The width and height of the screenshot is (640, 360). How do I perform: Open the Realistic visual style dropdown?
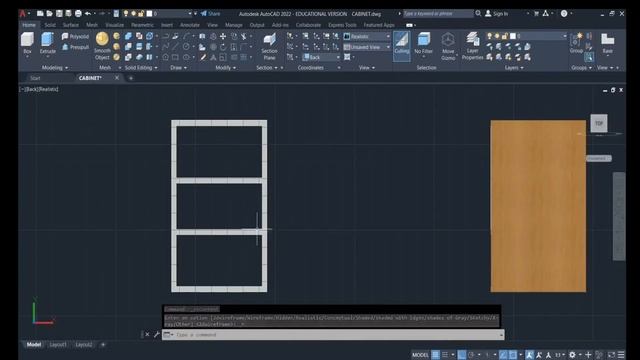click(x=367, y=36)
